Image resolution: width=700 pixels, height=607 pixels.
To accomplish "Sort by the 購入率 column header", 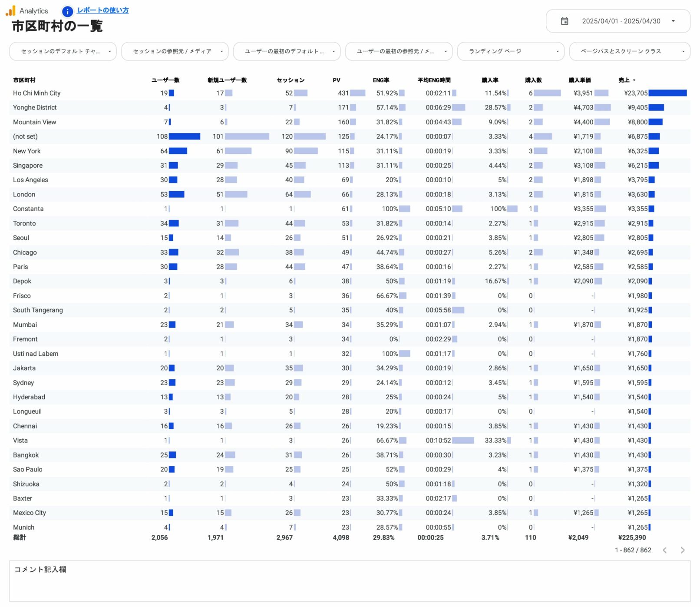I will pos(490,80).
